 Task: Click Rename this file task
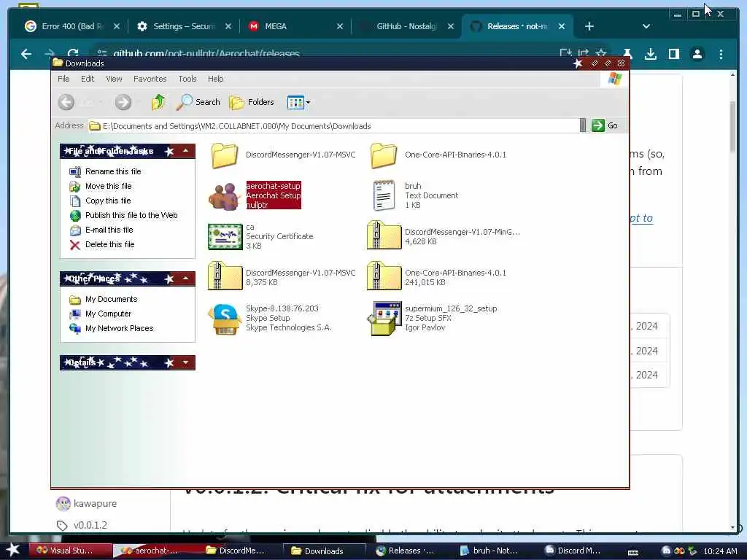(x=105, y=171)
